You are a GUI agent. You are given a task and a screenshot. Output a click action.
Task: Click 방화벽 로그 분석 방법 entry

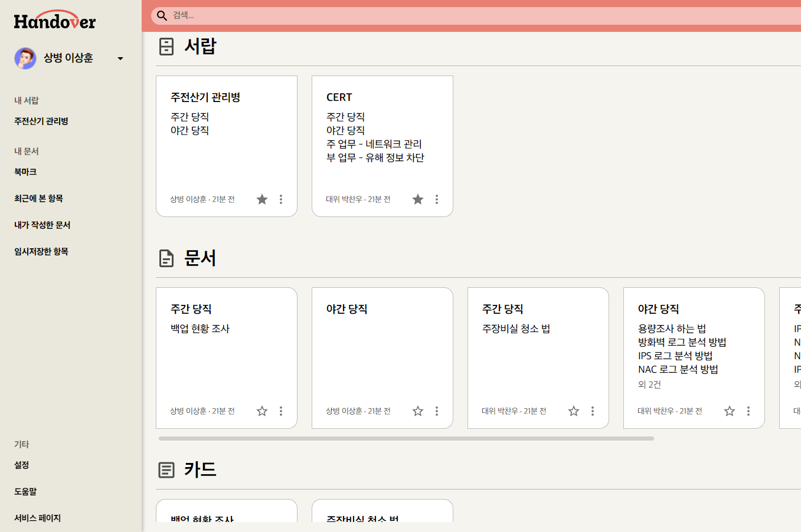pos(682,342)
